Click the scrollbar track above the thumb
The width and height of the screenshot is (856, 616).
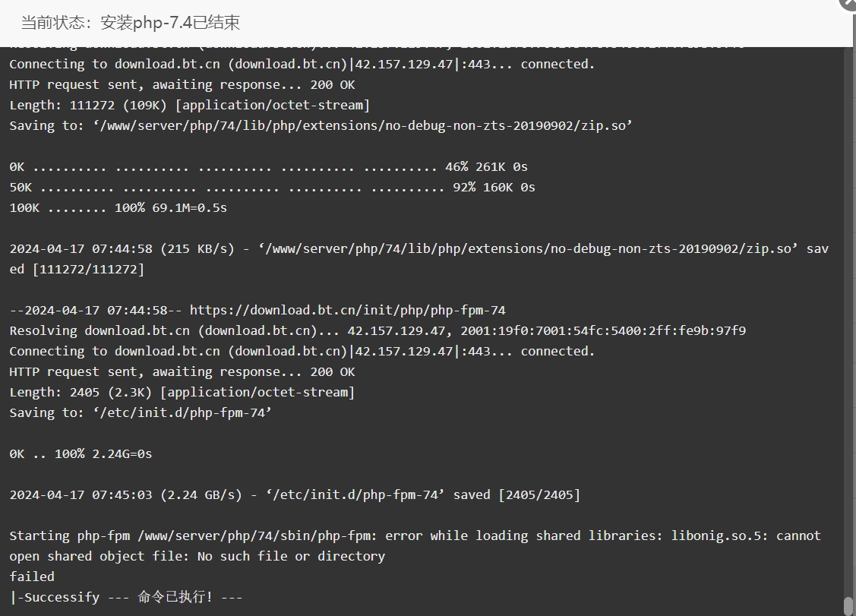click(848, 322)
